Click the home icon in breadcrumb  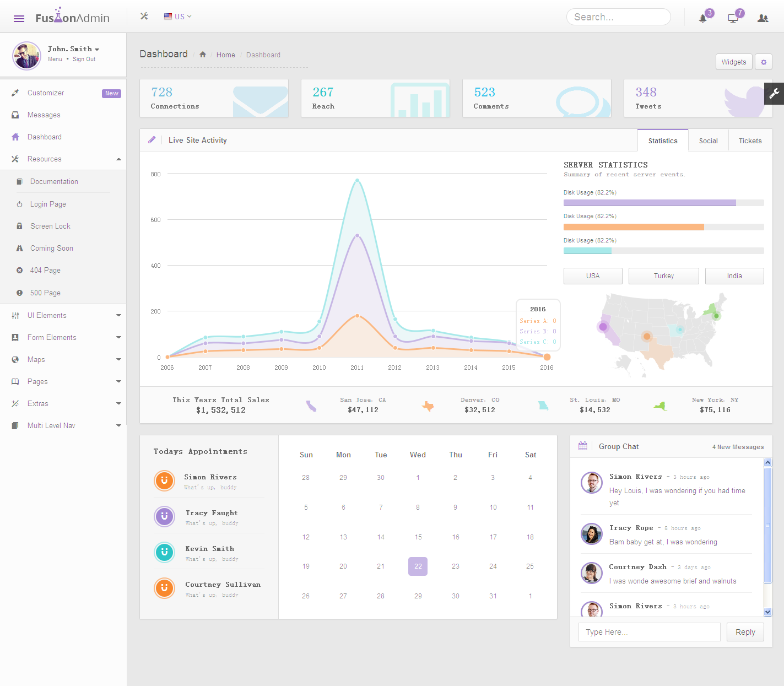tap(203, 55)
